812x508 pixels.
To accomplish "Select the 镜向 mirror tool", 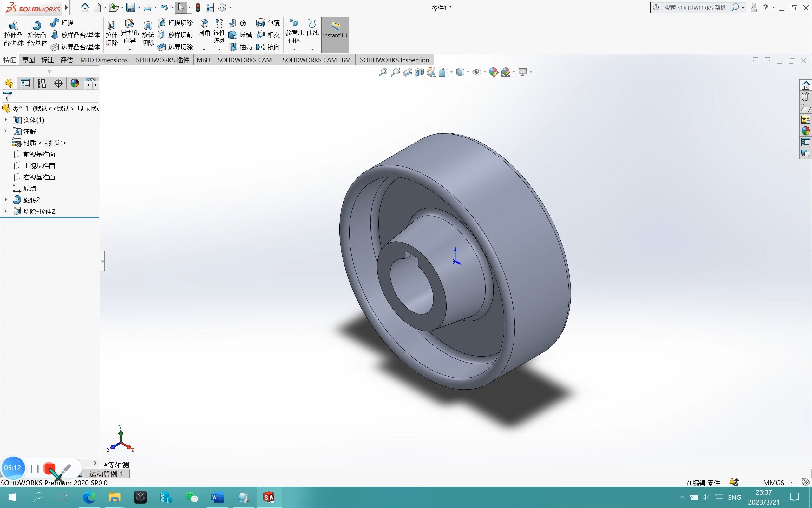I will 268,47.
